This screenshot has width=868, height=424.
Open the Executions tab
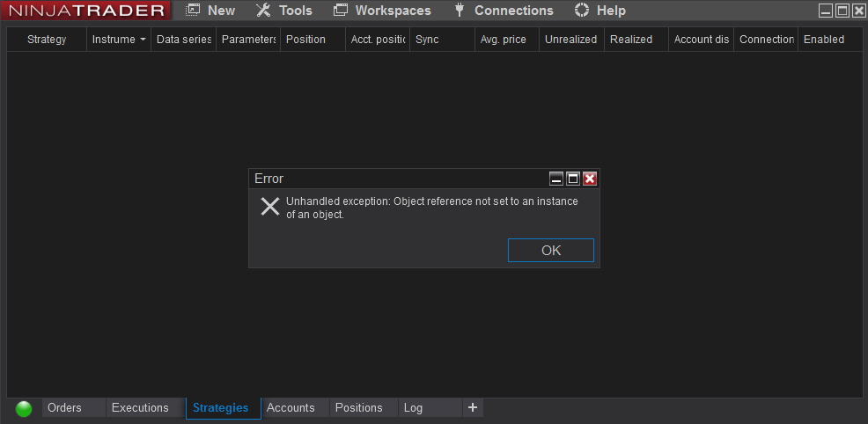pyautogui.click(x=140, y=407)
